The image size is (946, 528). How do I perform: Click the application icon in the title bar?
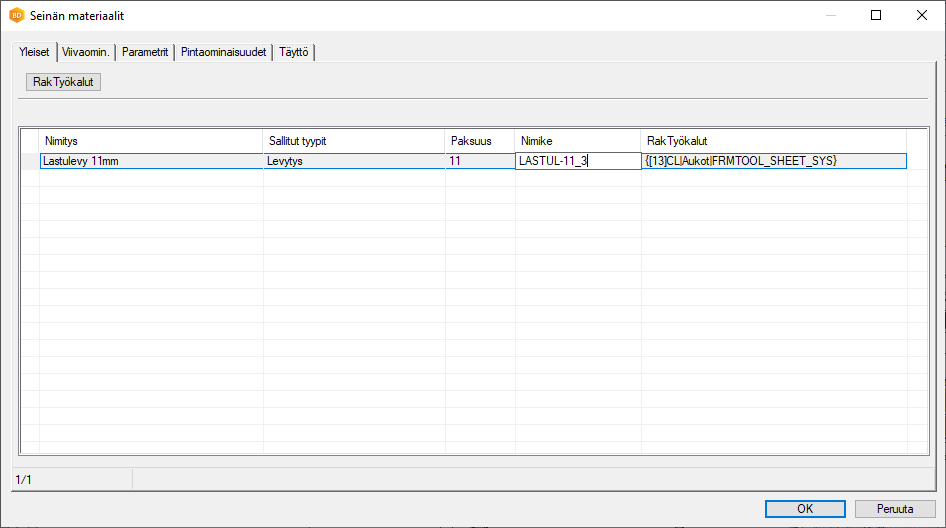tap(16, 15)
